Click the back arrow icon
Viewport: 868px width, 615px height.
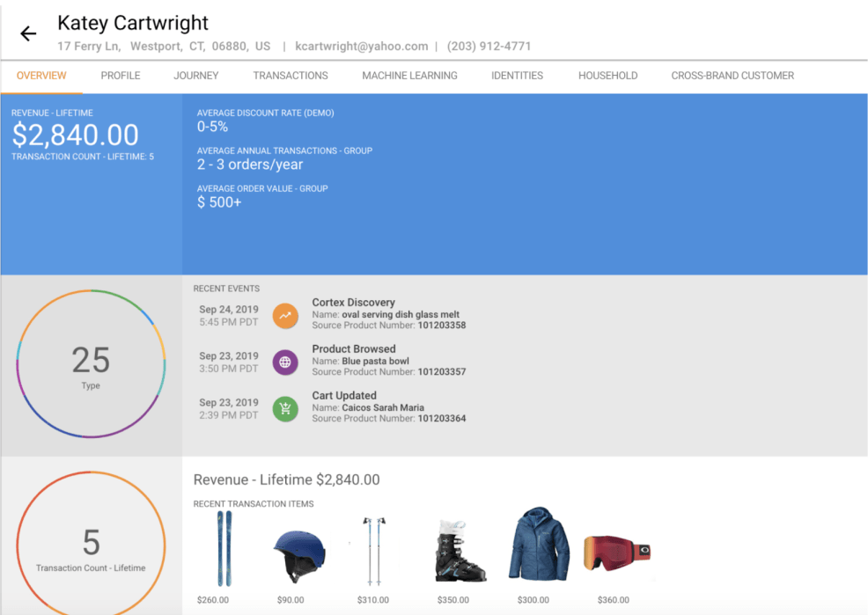(28, 33)
